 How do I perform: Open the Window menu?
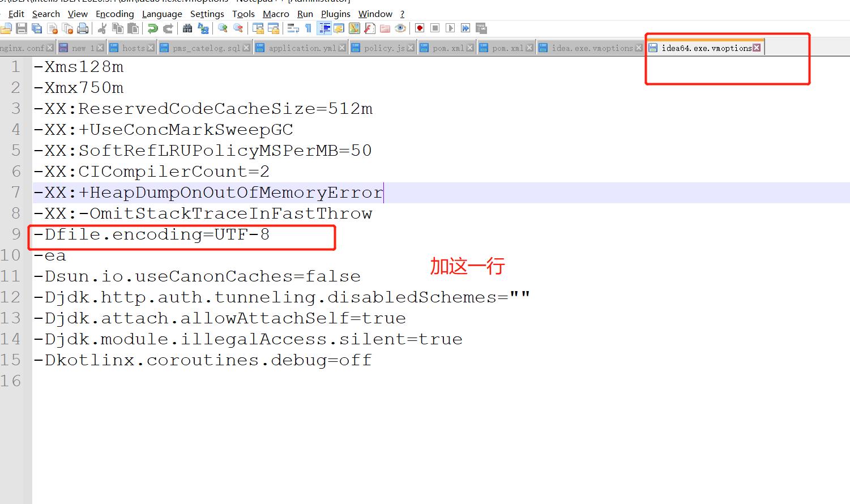click(375, 14)
